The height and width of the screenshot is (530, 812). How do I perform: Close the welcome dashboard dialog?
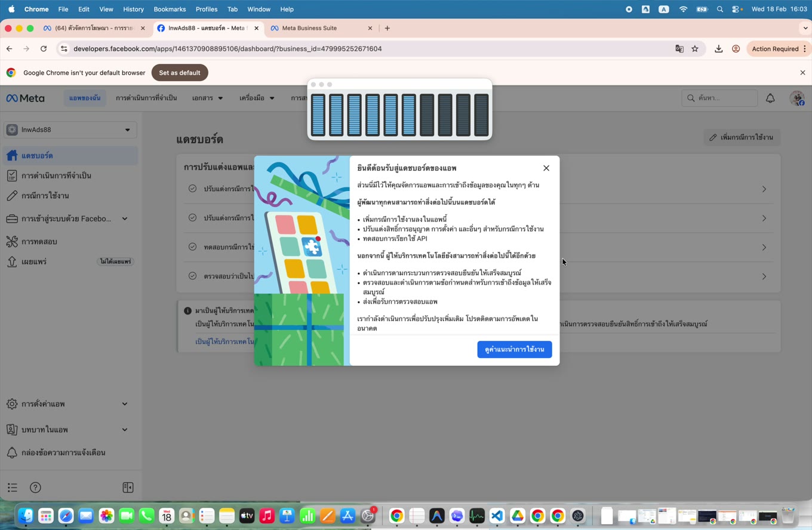click(x=546, y=168)
